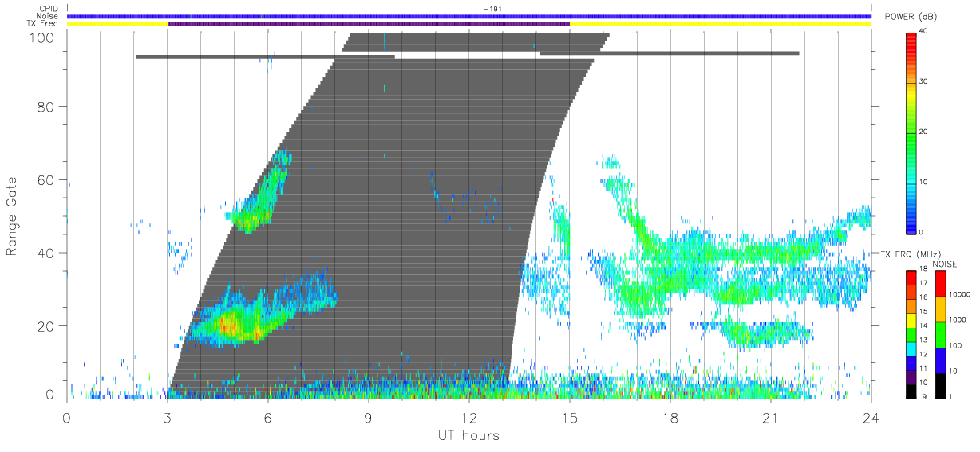
Task: Click the 12 tick on UT hours axis
Action: coord(469,417)
